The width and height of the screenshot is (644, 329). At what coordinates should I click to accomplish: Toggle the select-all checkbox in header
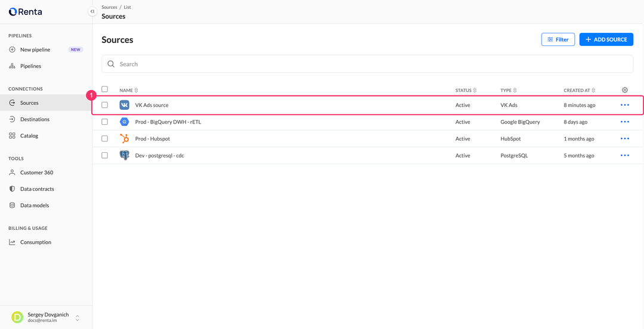click(x=105, y=89)
